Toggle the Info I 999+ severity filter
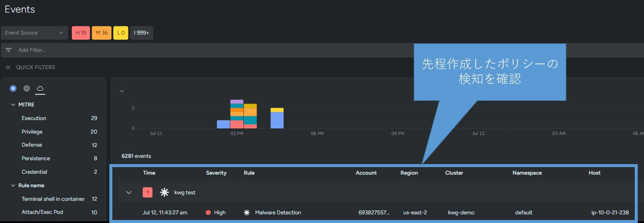Image resolution: width=644 pixels, height=223 pixels. [141, 33]
